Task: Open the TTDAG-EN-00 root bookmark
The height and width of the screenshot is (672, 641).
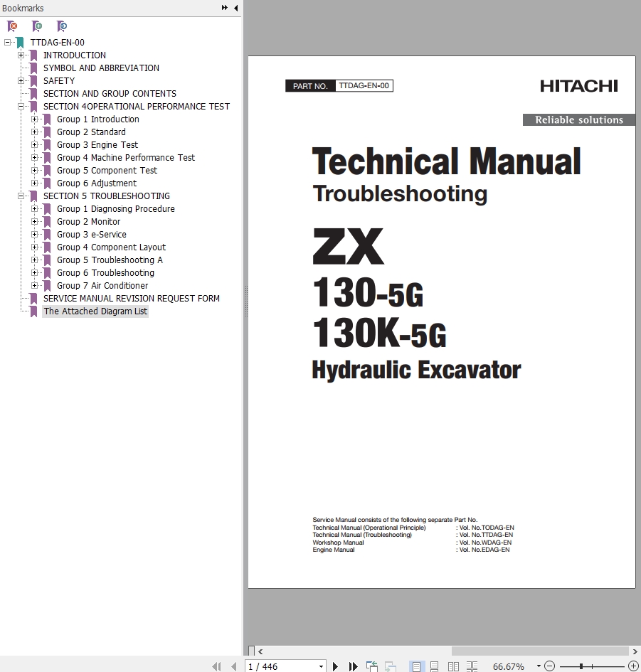Action: (58, 43)
